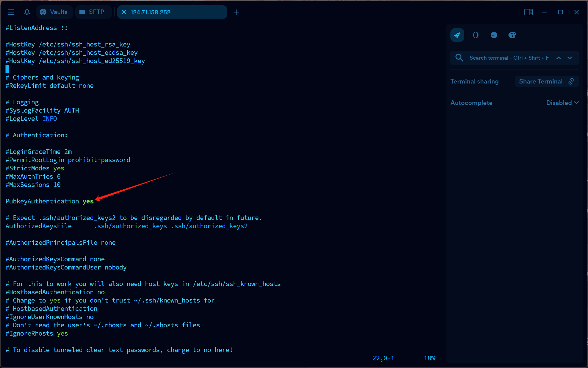Viewport: 588px width, 368px height.
Task: Focus the Search terminal input field
Action: [509, 58]
